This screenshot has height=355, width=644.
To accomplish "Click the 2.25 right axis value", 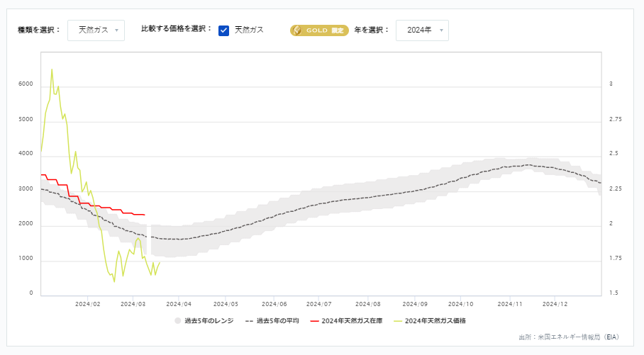I will (x=615, y=188).
